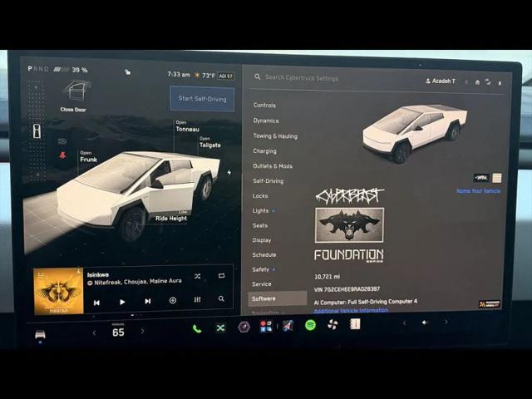Tap the Phone app icon

click(x=197, y=329)
